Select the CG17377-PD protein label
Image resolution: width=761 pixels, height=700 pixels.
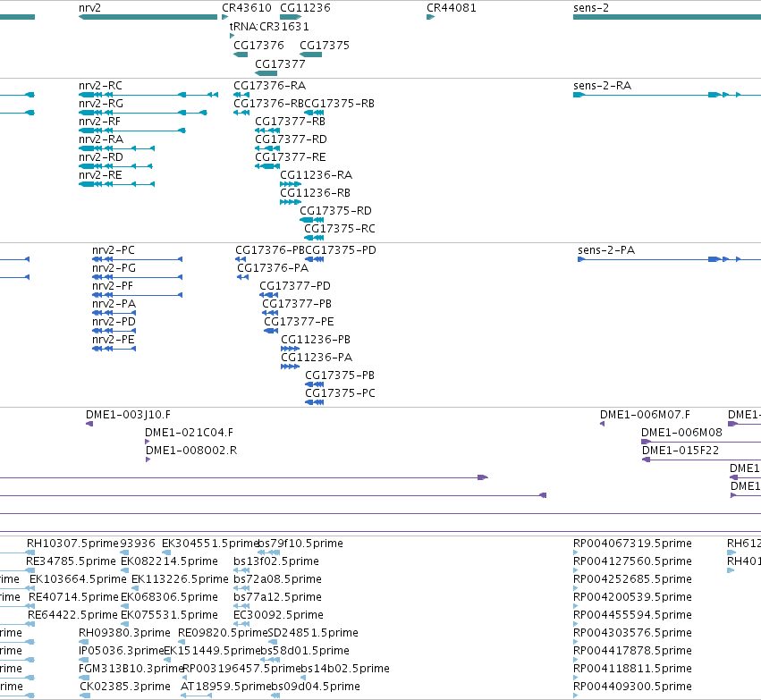click(x=295, y=286)
